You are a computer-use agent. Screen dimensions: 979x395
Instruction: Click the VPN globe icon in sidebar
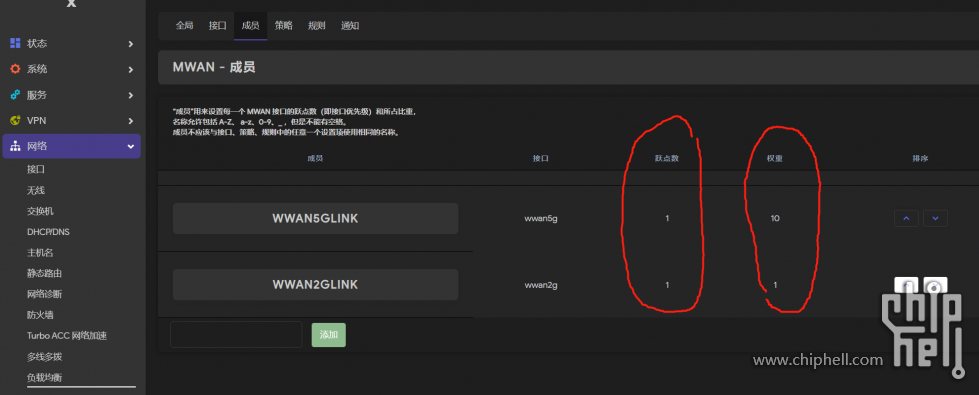click(15, 120)
